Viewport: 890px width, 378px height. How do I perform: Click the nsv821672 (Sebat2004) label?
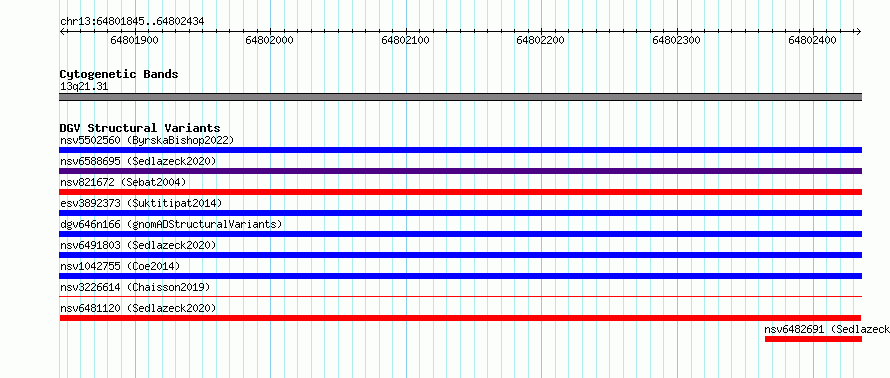point(123,182)
